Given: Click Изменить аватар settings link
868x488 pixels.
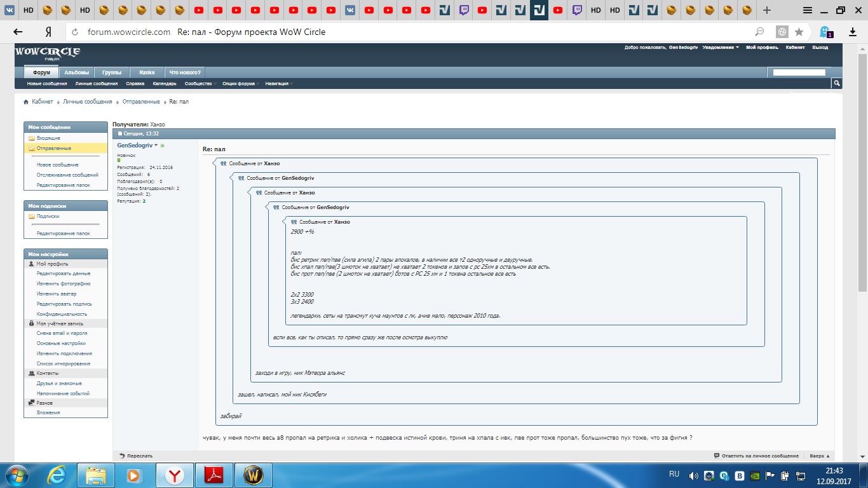Looking at the screenshot, I should click(56, 294).
